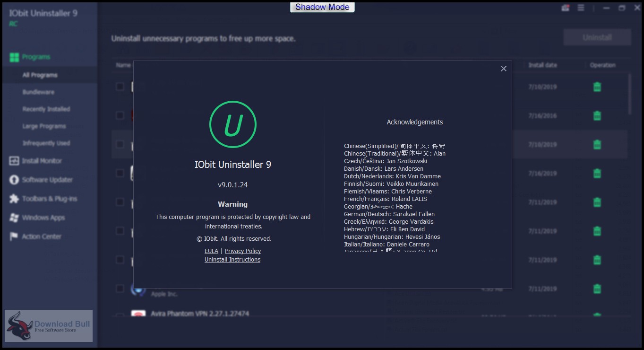Tick the checkbox in the fourth program row
The image size is (644, 350).
click(120, 173)
